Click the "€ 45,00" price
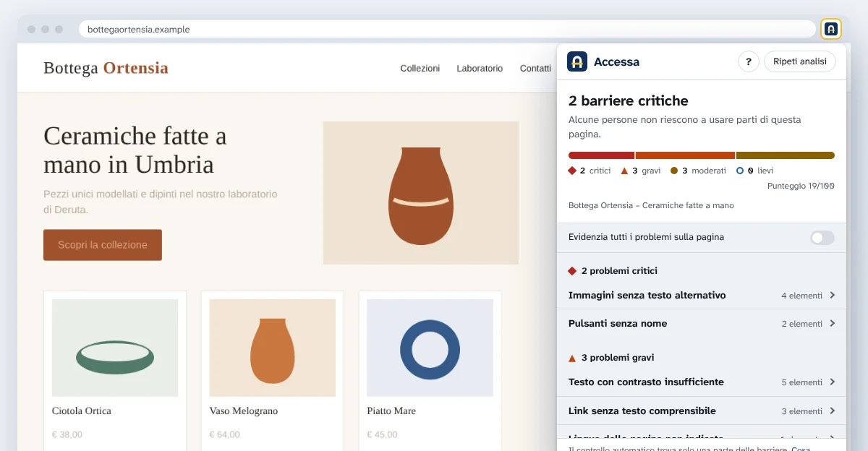This screenshot has width=868, height=451. [383, 434]
